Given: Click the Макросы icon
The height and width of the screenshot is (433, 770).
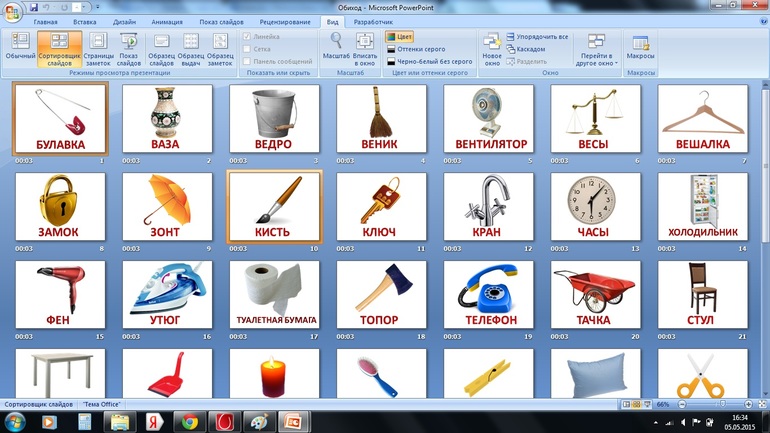Looking at the screenshot, I should (640, 48).
